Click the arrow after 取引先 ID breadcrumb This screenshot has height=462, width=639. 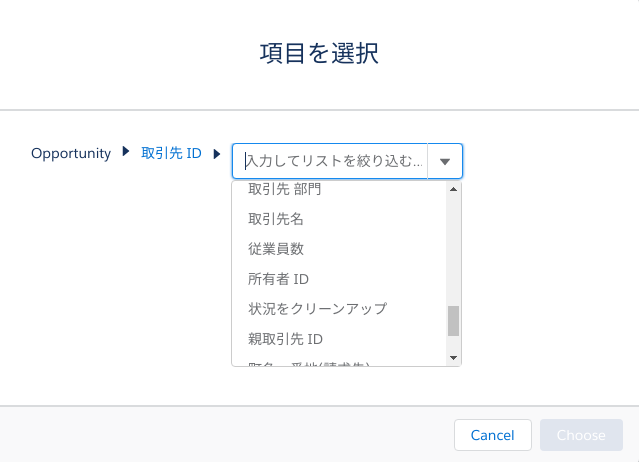(217, 154)
